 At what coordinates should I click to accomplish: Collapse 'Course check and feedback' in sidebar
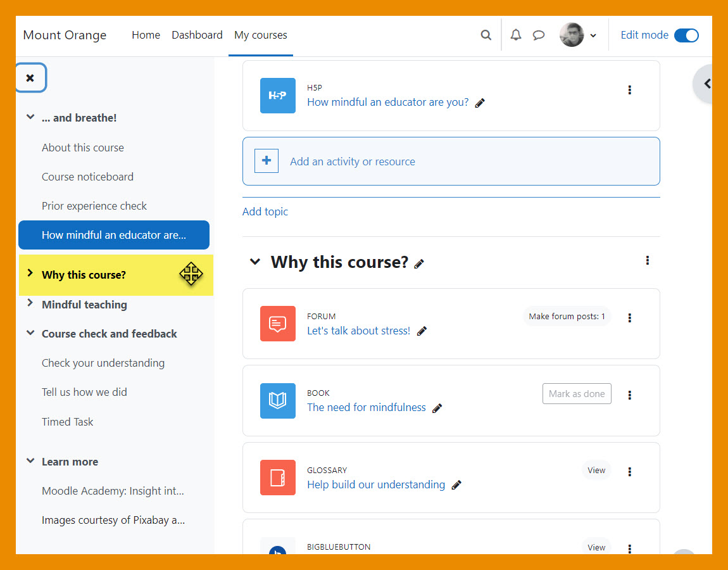pyautogui.click(x=30, y=333)
